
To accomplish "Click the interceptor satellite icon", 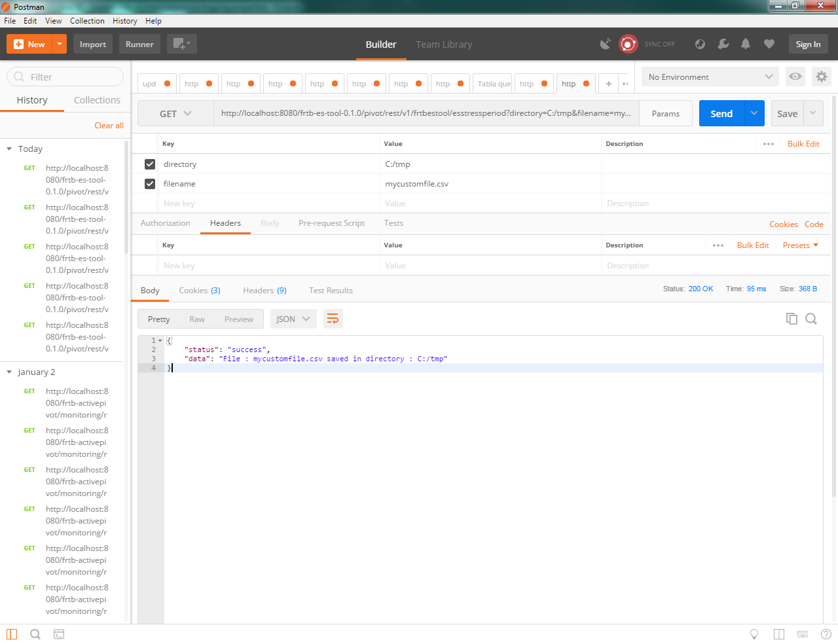I will click(x=606, y=44).
